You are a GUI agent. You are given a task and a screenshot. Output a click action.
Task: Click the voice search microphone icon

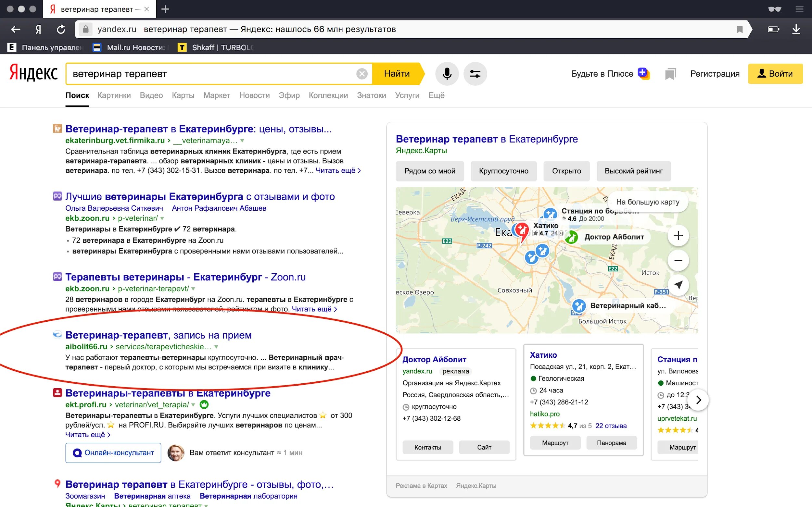[447, 74]
